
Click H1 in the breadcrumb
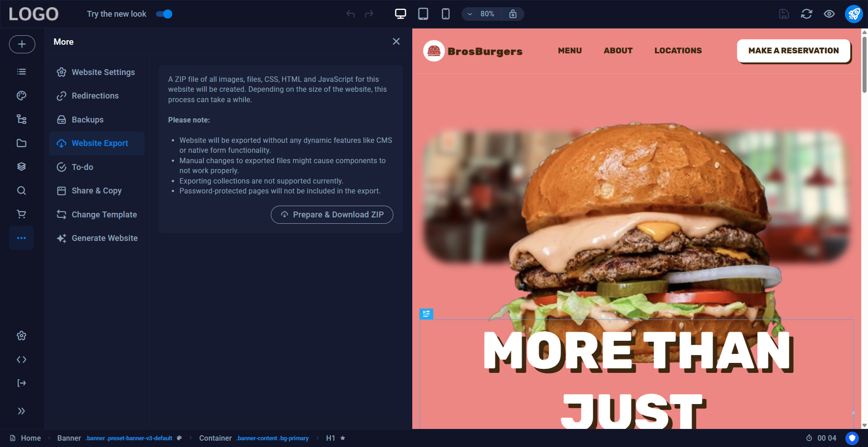pyautogui.click(x=330, y=438)
